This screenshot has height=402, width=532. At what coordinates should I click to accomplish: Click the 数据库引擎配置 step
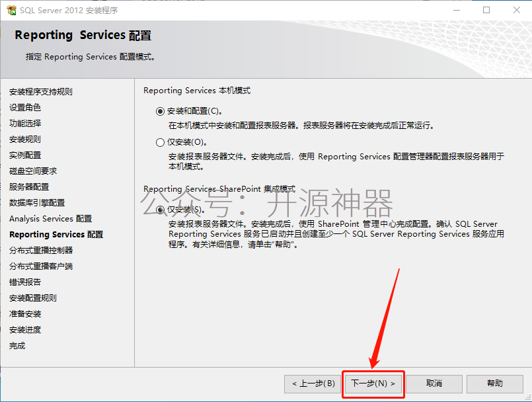point(37,203)
